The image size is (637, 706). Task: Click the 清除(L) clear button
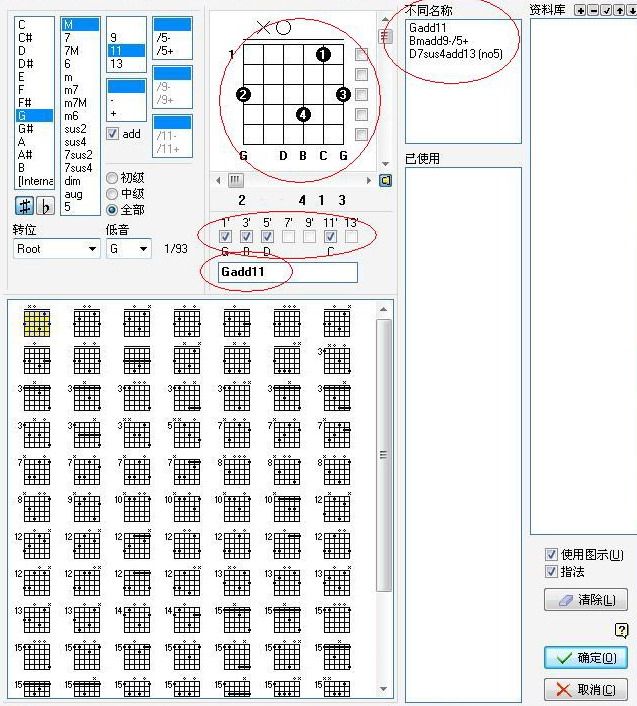586,600
